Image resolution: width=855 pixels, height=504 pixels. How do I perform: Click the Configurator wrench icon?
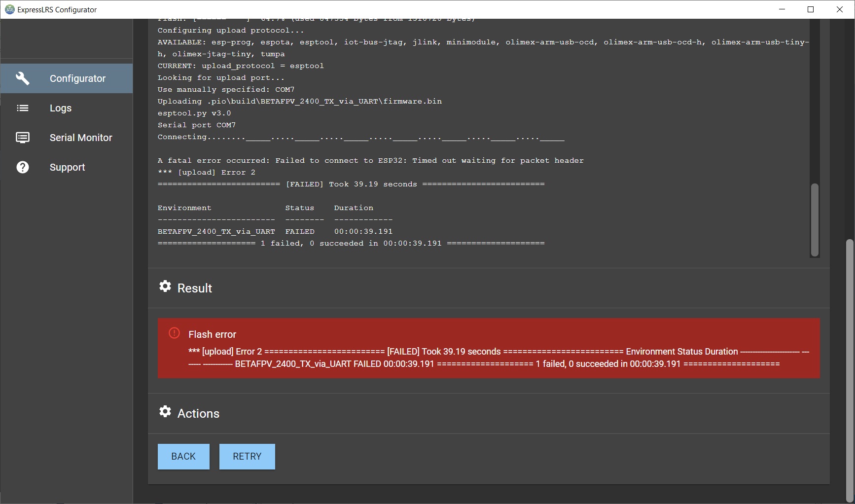pyautogui.click(x=23, y=78)
